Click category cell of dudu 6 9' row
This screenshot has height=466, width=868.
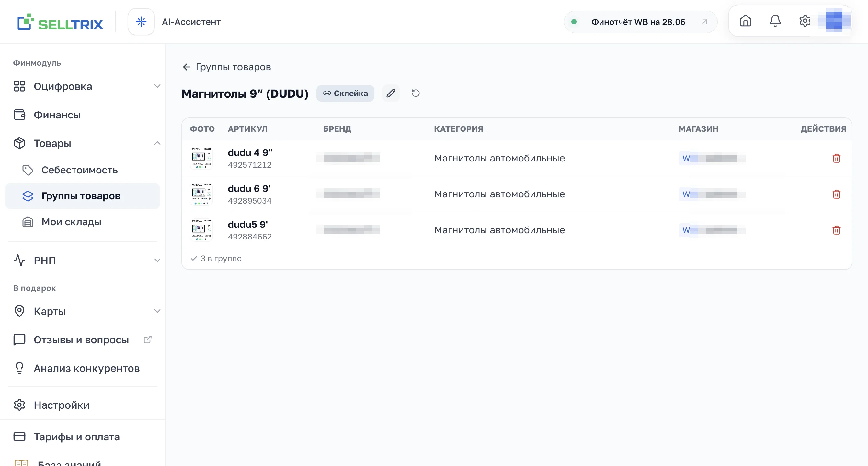pyautogui.click(x=499, y=194)
